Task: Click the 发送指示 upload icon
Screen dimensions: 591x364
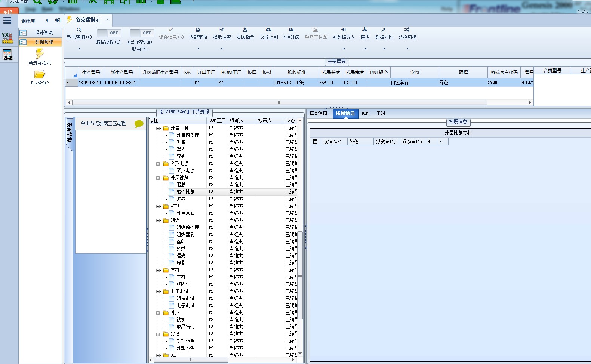Action: tap(245, 30)
